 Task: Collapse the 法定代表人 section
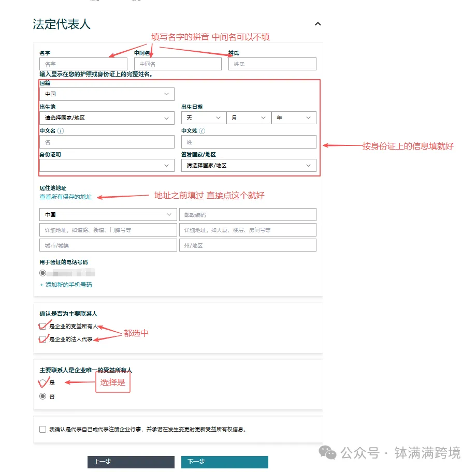[318, 24]
